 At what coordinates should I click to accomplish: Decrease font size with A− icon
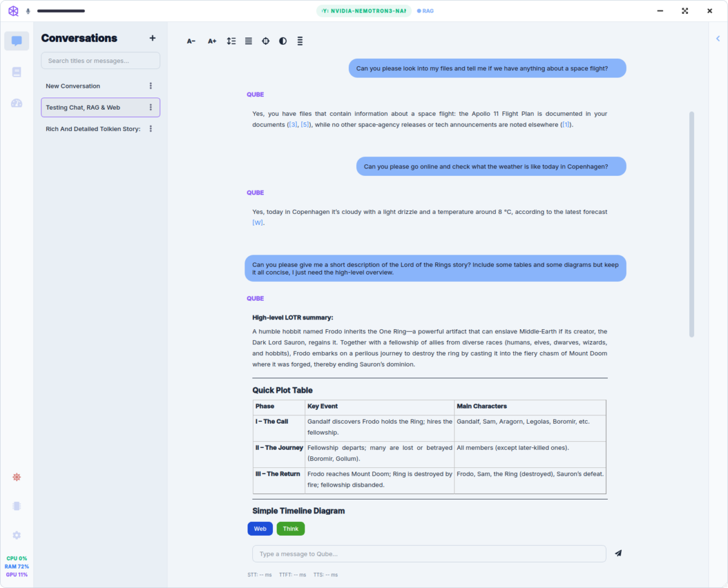191,41
